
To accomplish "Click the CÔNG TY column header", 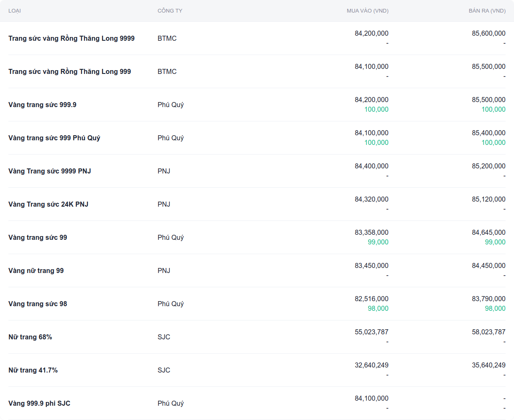I will (170, 10).
